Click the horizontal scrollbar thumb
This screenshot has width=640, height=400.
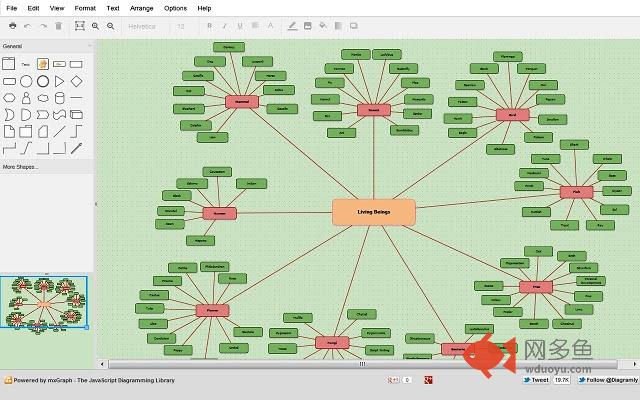pos(362,364)
